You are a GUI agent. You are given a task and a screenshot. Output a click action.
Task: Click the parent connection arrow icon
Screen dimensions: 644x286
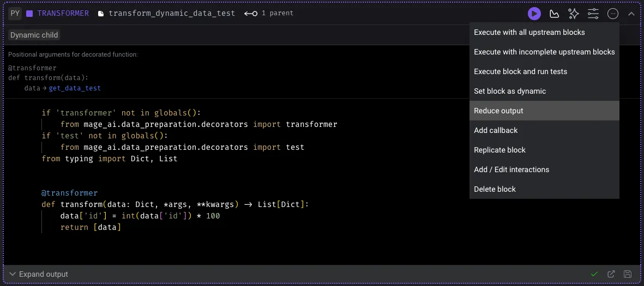tap(250, 14)
